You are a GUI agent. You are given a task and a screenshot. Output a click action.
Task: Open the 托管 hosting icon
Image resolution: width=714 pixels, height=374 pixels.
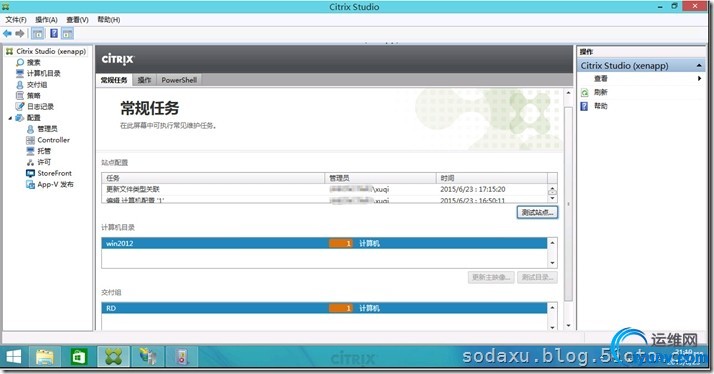tap(31, 151)
